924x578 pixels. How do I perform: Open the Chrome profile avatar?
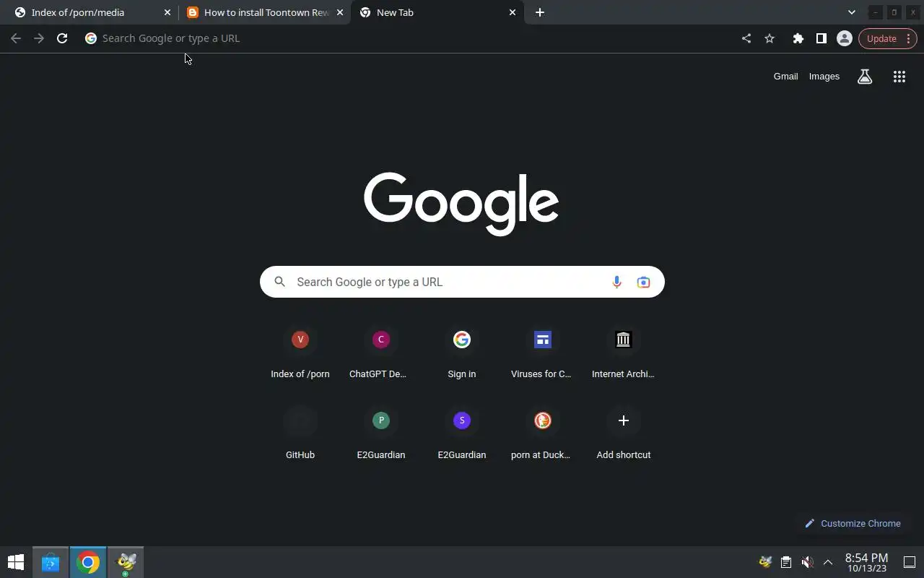point(844,38)
